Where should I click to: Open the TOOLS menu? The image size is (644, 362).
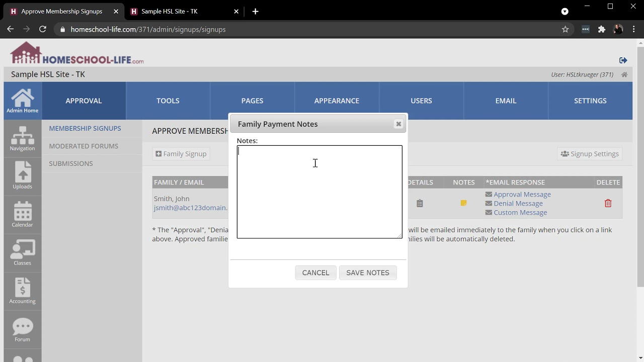pyautogui.click(x=168, y=101)
